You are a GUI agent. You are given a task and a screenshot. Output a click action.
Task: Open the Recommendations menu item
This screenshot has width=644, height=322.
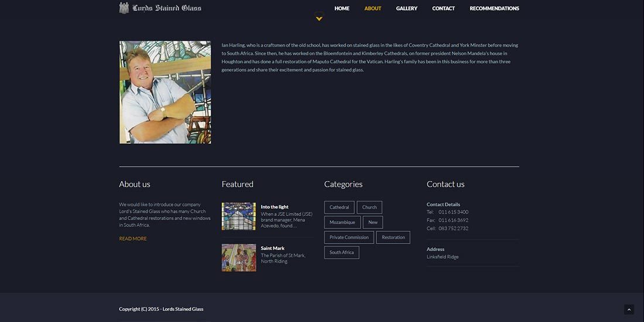(494, 8)
